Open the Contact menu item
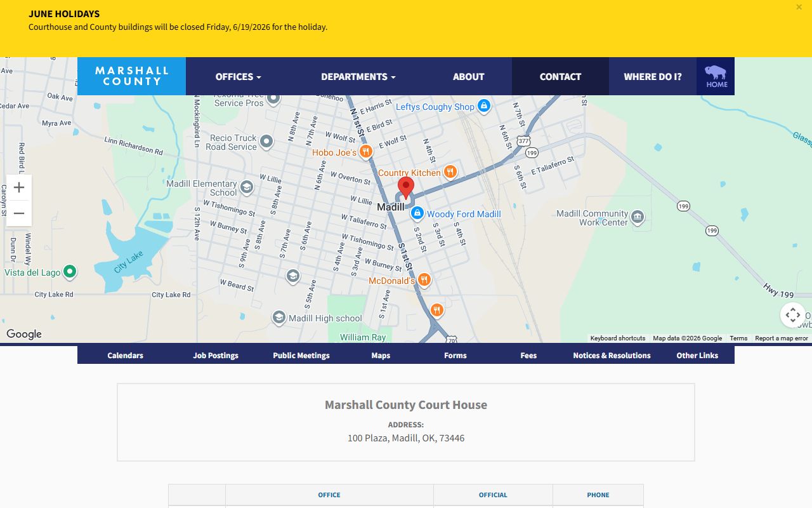The width and height of the screenshot is (812, 508). click(x=560, y=77)
